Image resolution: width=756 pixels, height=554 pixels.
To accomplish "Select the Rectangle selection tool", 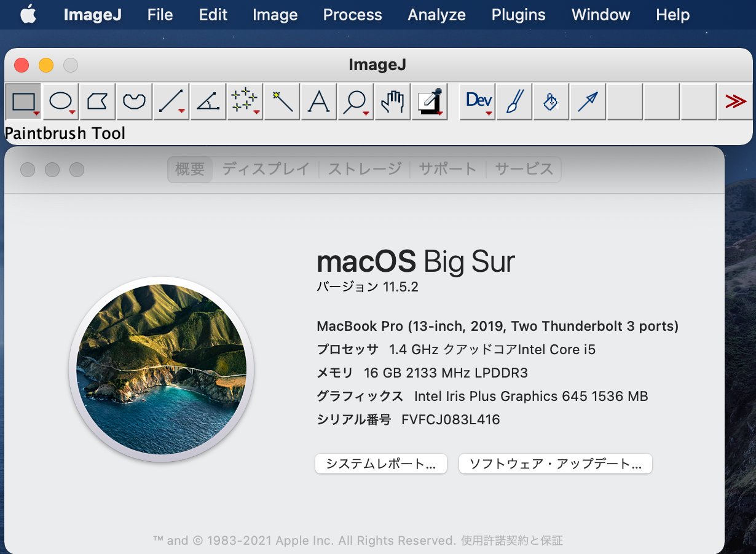I will [23, 101].
